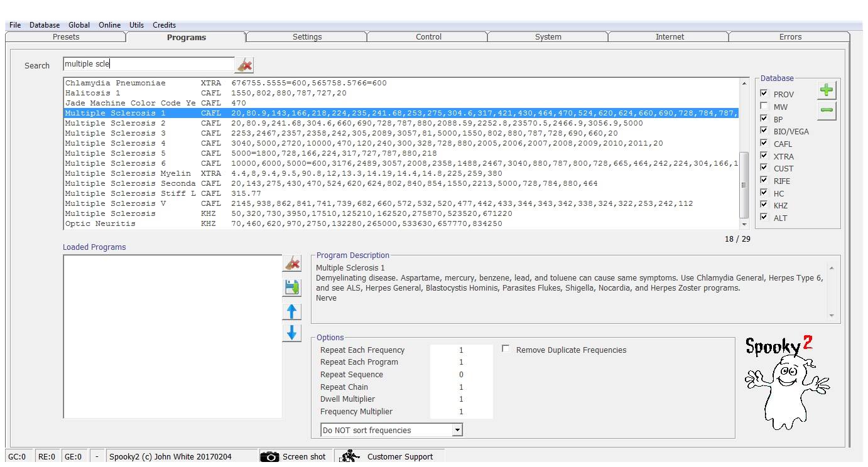Select the Multiple Sclerosis 6 row

coord(401,163)
